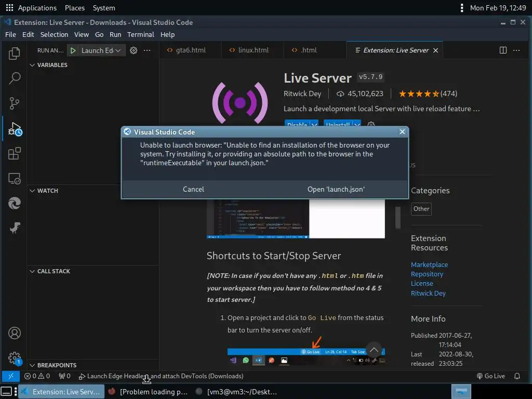The image size is (532, 399).
Task: Click Cancel in the dialog
Action: pos(193,189)
